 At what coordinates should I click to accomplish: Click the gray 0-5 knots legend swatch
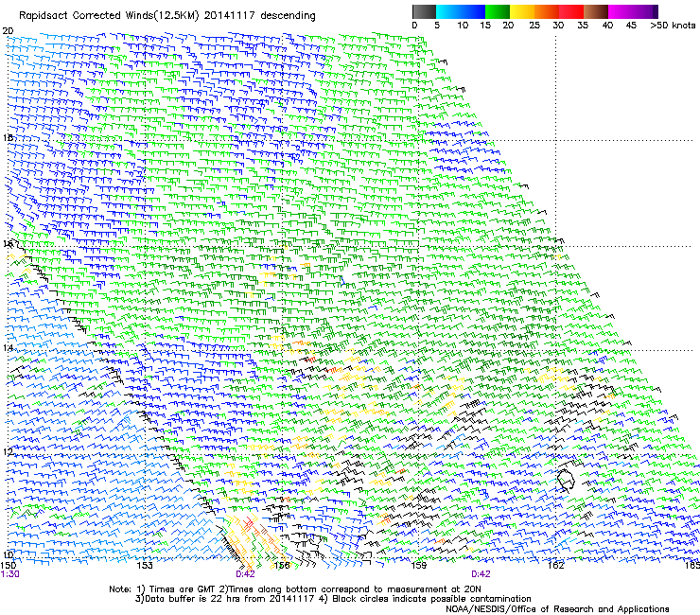(x=424, y=11)
